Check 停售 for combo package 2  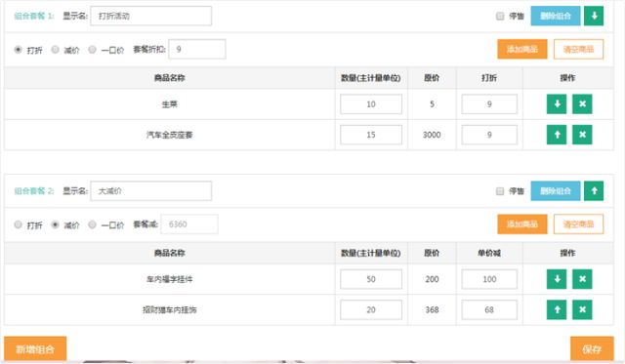(x=500, y=191)
